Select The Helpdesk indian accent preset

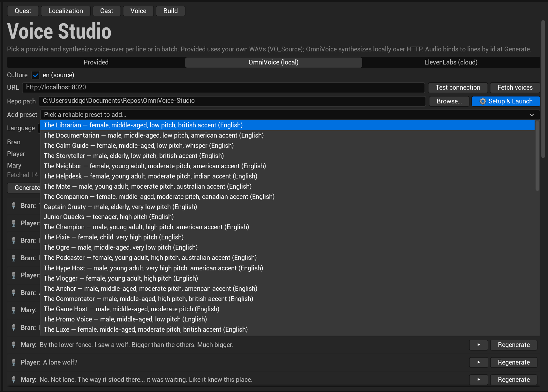287,176
